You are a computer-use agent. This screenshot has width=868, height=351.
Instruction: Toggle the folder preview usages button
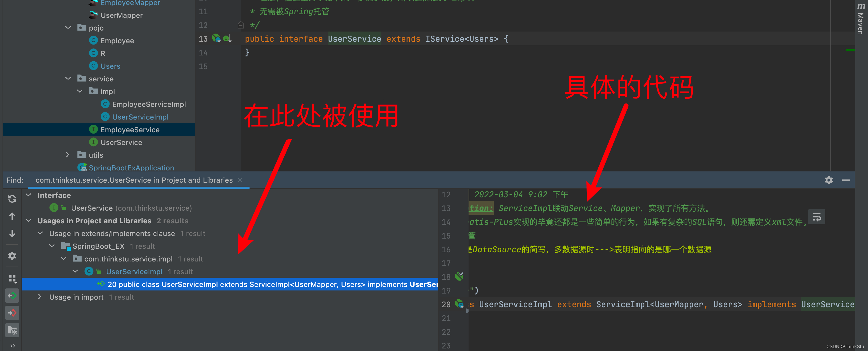12,330
